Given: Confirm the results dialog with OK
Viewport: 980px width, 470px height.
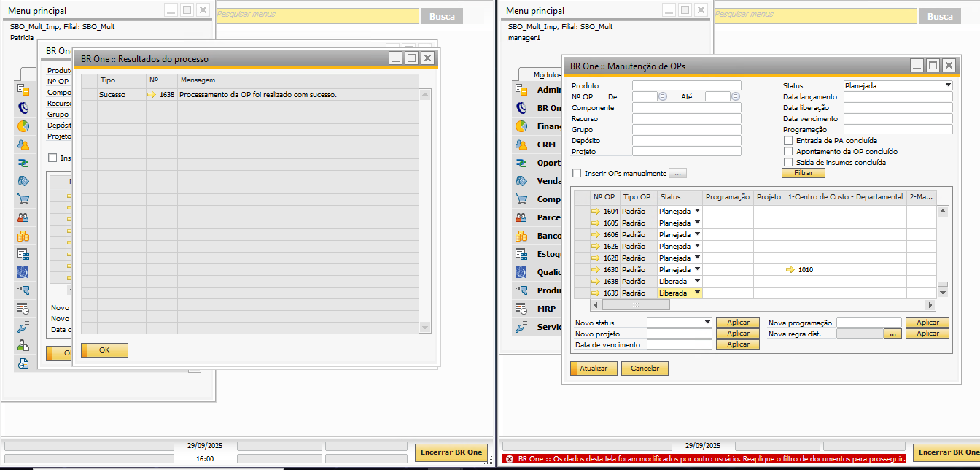Looking at the screenshot, I should click(104, 350).
